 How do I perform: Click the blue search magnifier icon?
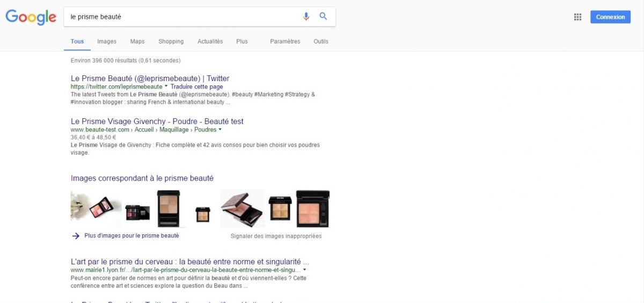(x=323, y=16)
